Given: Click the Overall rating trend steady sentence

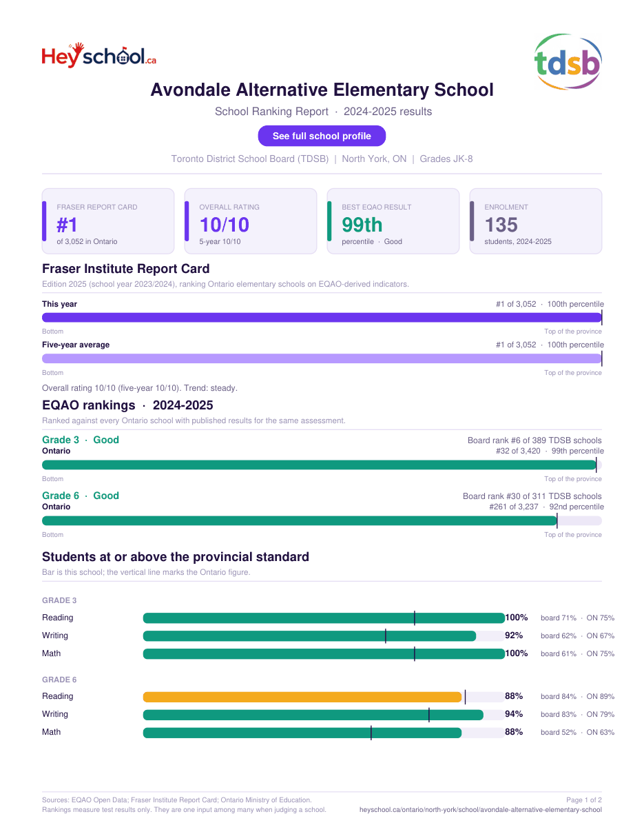Looking at the screenshot, I should tap(140, 388).
